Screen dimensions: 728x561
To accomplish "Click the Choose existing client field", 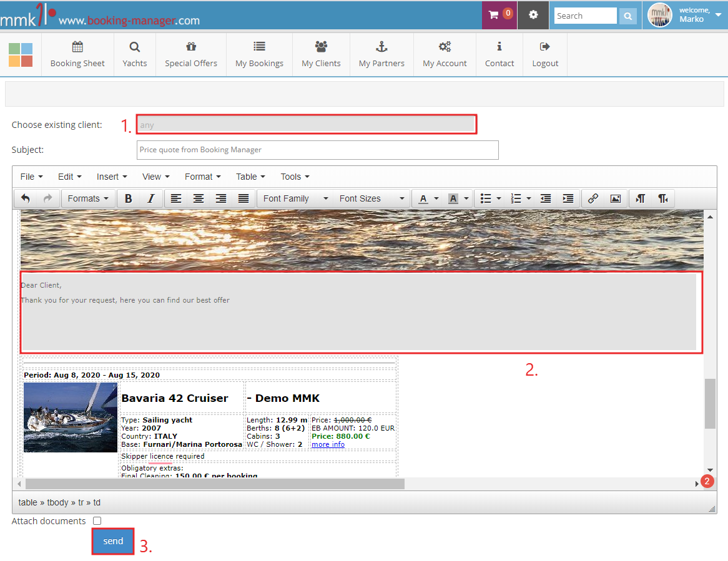I will click(x=307, y=125).
